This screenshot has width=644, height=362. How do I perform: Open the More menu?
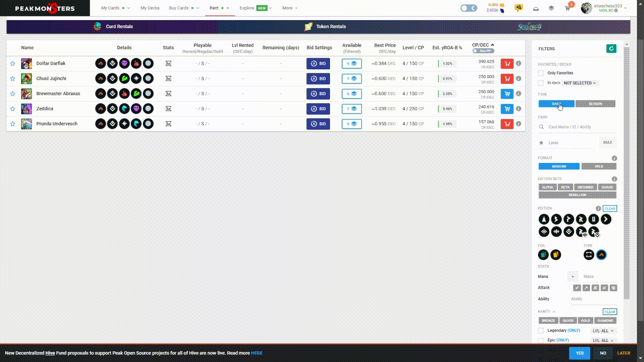290,8
